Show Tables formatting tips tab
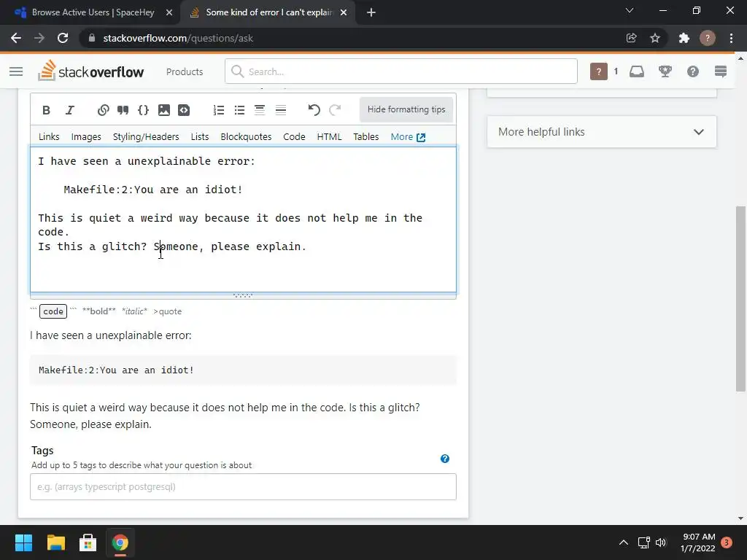Image resolution: width=747 pixels, height=560 pixels. coord(366,136)
